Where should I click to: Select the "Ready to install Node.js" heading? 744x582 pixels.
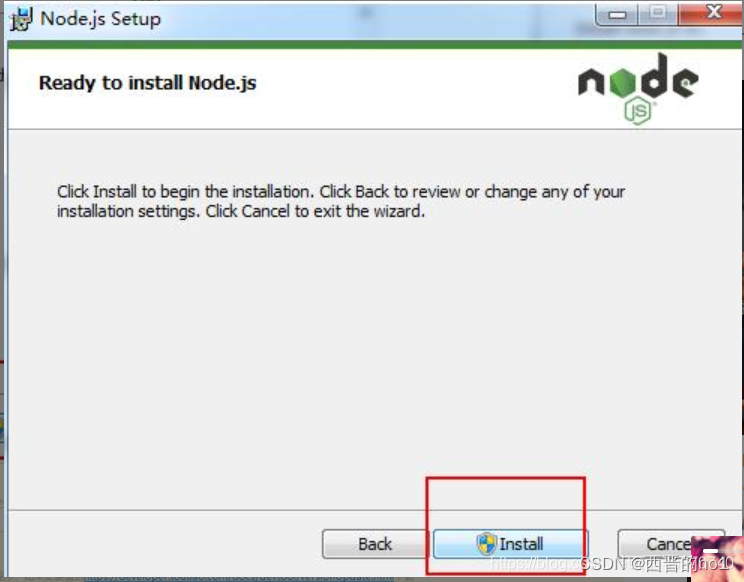(148, 83)
